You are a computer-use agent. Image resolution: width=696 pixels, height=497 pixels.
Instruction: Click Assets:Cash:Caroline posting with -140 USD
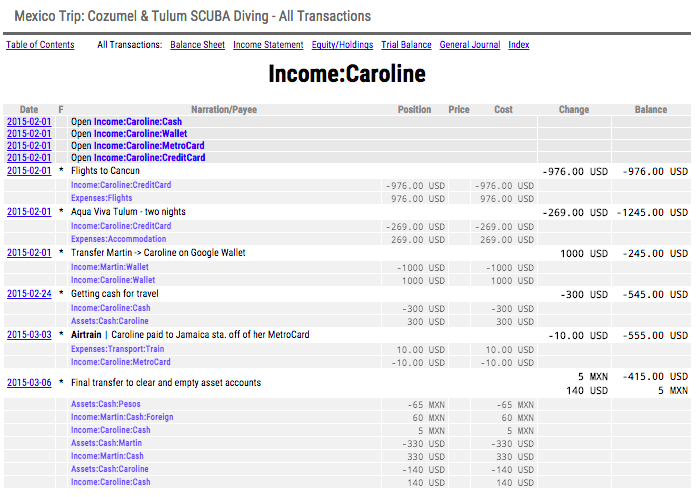pyautogui.click(x=110, y=469)
